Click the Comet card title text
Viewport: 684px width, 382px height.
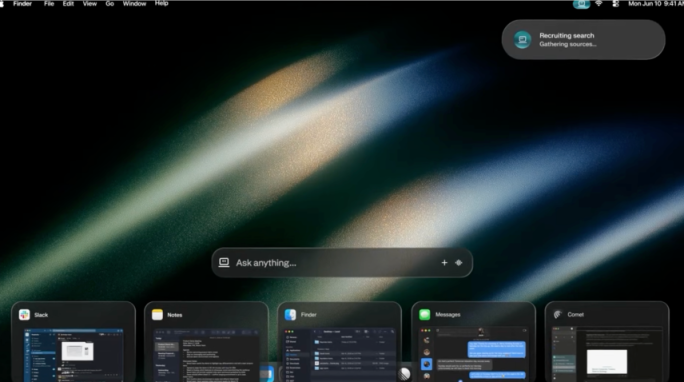[x=575, y=314]
